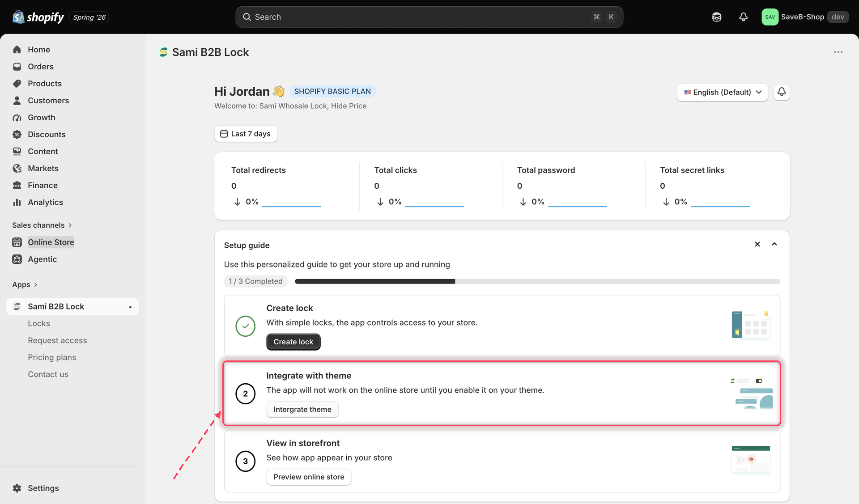This screenshot has height=504, width=859.
Task: Click the Online Store storefront icon
Action: tap(17, 242)
